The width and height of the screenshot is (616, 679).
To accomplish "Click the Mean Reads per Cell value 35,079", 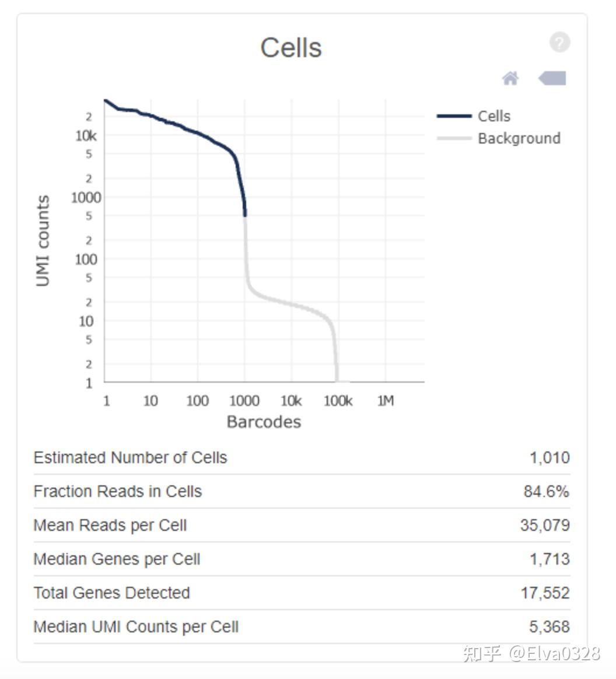I will (548, 525).
